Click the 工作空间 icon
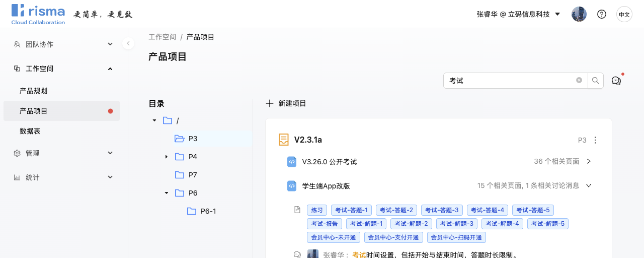The image size is (644, 258). [x=17, y=69]
